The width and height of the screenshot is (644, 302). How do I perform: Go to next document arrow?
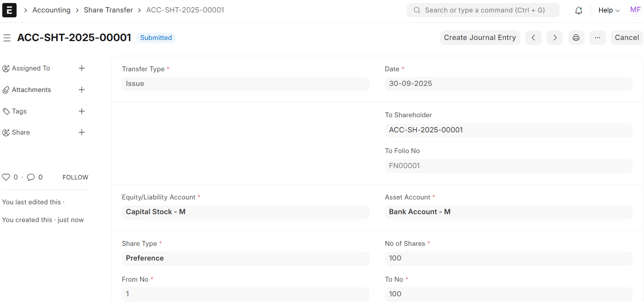coord(555,38)
